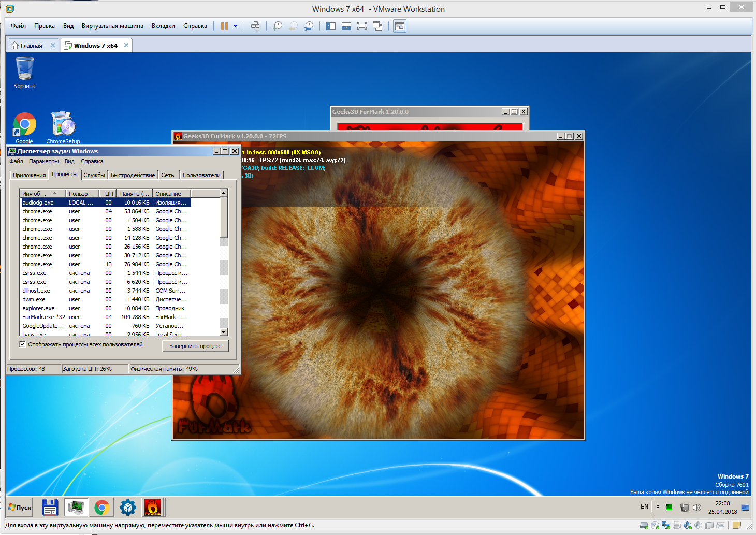Viewport: 756px width, 535px height.
Task: Switch to FurMark on the taskbar
Action: (x=153, y=508)
